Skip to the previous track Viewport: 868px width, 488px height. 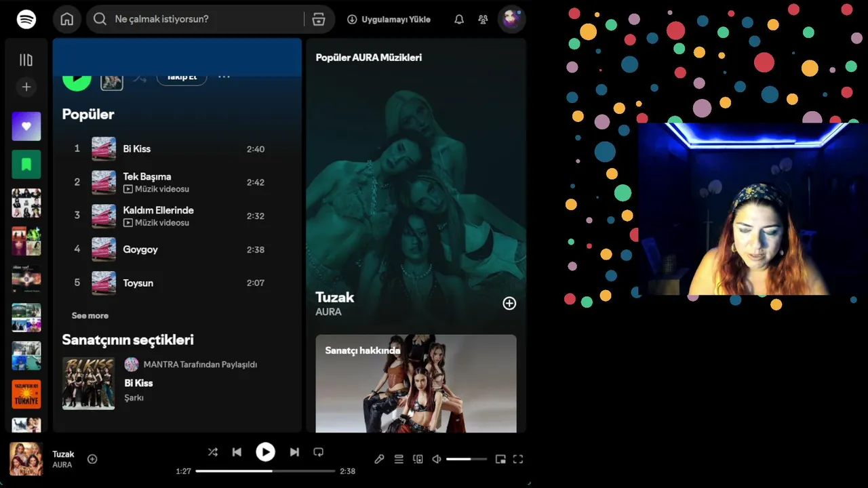tap(237, 452)
